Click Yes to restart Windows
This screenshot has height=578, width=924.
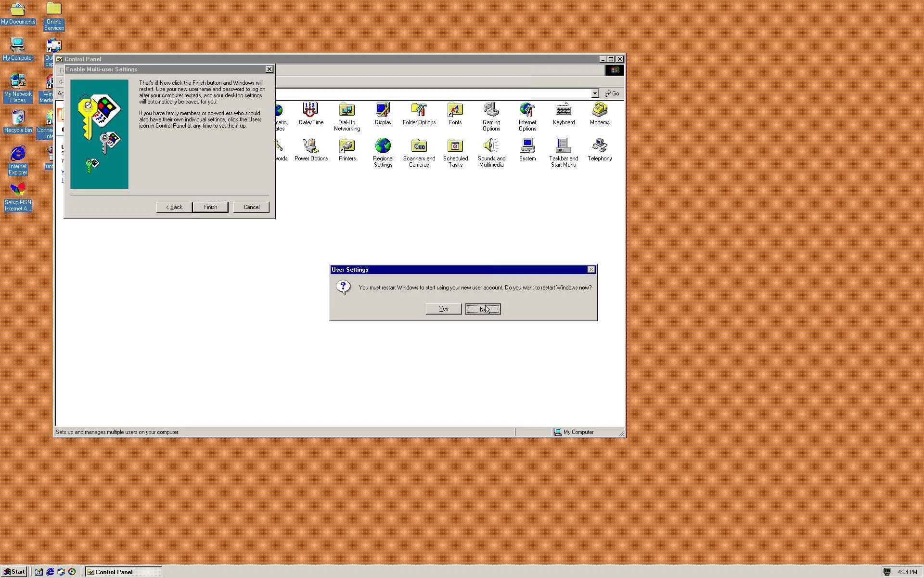tap(443, 309)
